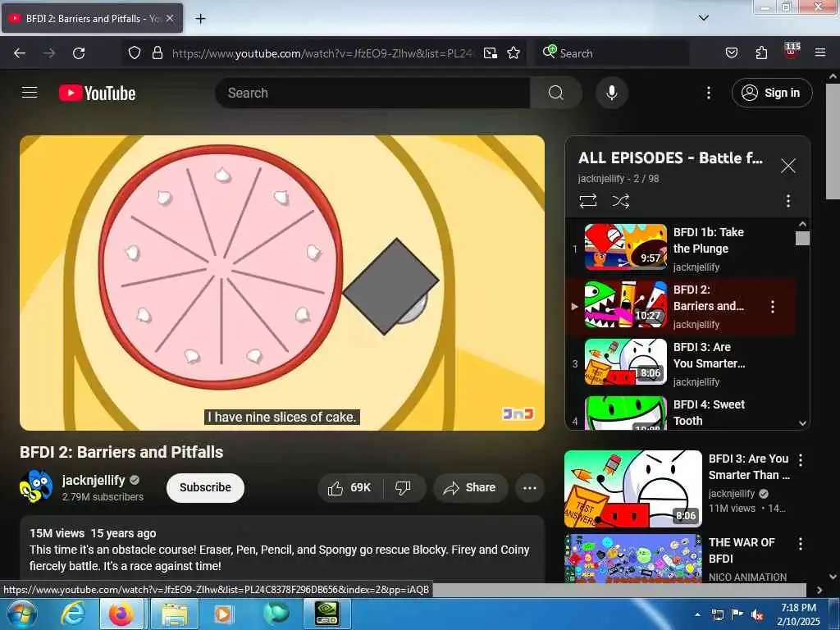This screenshot has height=630, width=840.
Task: Expand the video description box
Action: click(x=282, y=550)
